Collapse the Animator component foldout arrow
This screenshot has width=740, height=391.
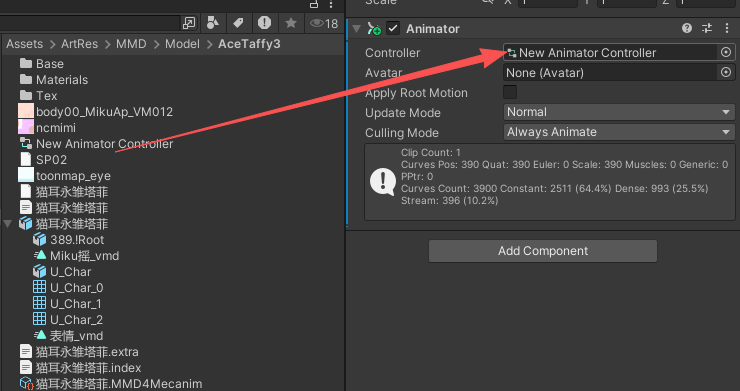pyautogui.click(x=356, y=28)
